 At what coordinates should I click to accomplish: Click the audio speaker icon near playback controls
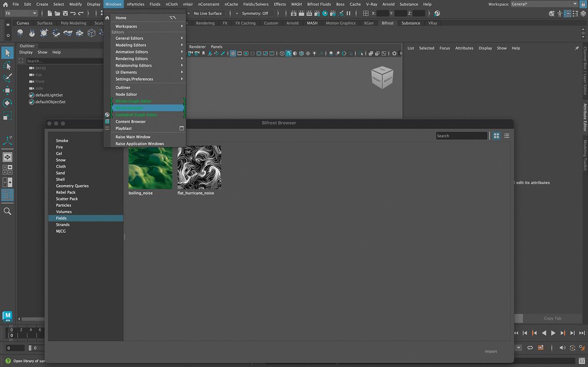point(562,347)
